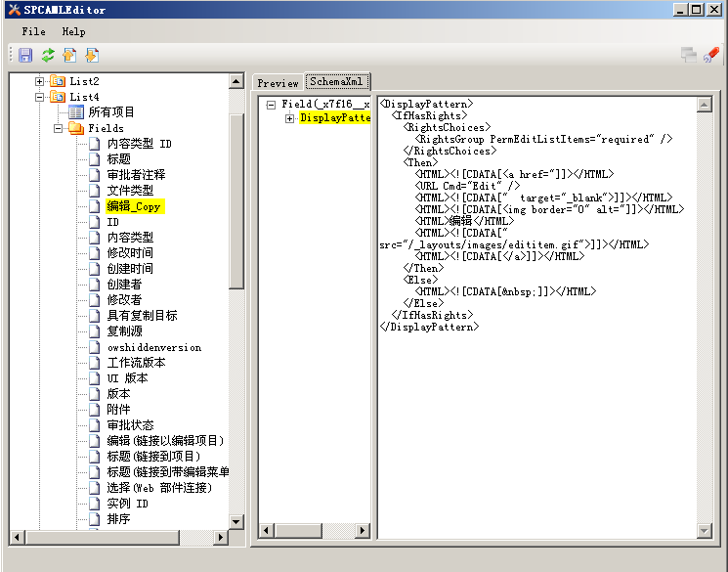This screenshot has height=572, width=728.
Task: Click the red pin icon at toolbar right
Action: pos(710,56)
